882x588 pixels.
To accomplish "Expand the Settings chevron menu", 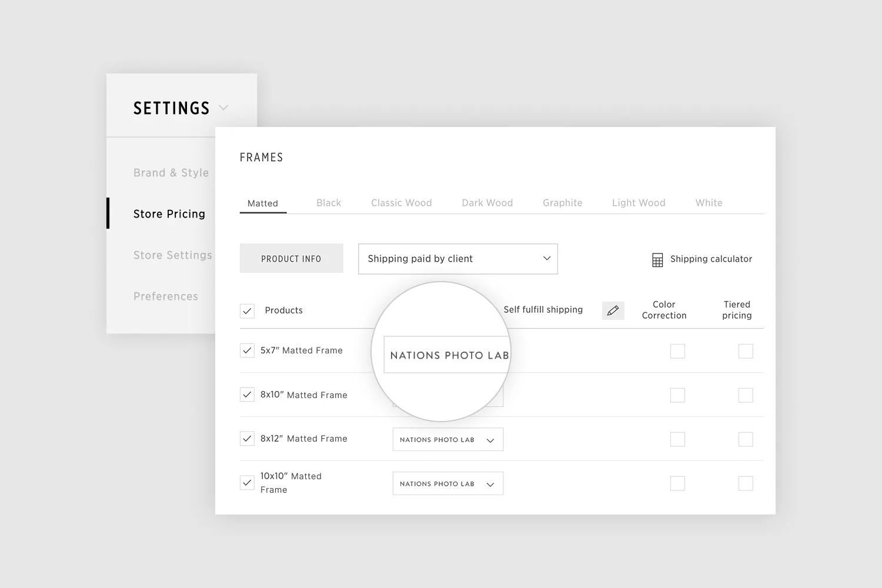I will [x=223, y=108].
